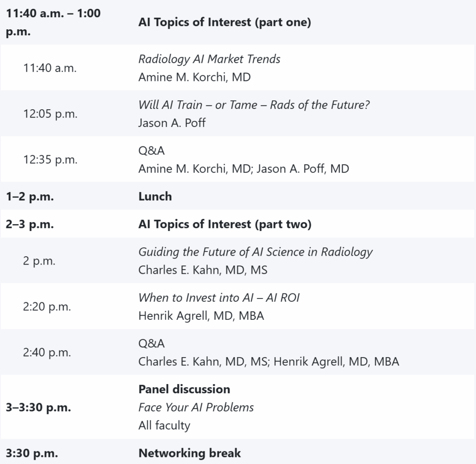Click the "AI Topics of Interest (part two)" heading
The width and height of the screenshot is (476, 464).
click(225, 224)
